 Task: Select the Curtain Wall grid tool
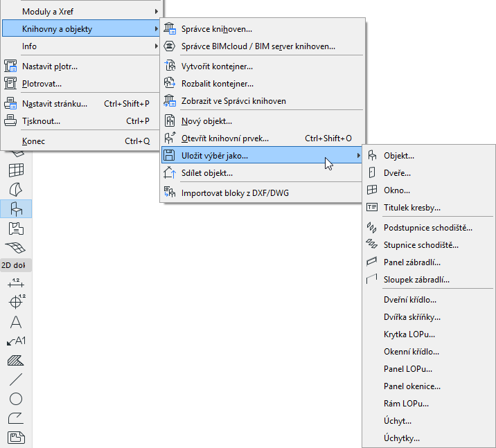(x=16, y=170)
